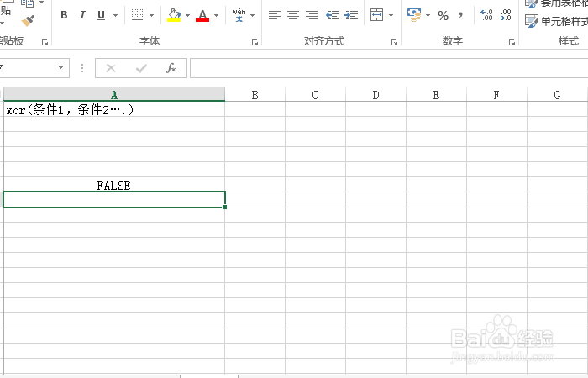Center align text
588x378 pixels.
[293, 15]
